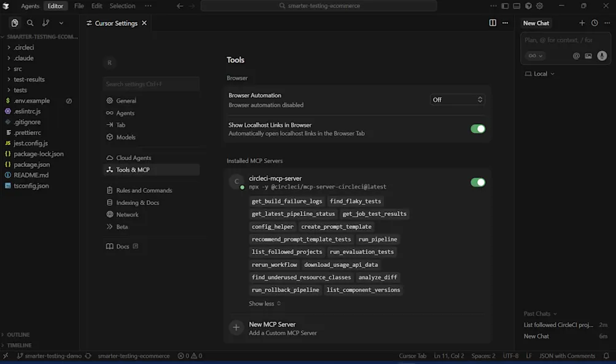
Task: Start a new chat with the plus icon
Action: click(582, 23)
